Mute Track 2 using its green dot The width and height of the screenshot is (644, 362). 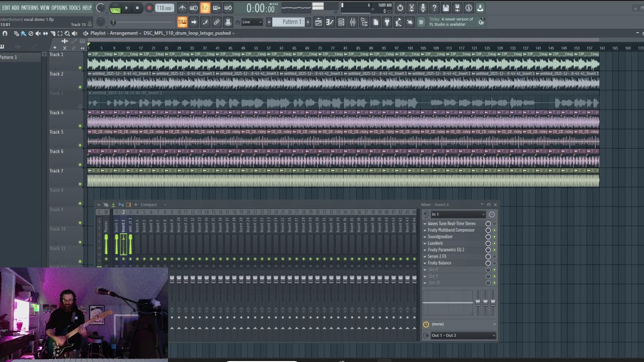(x=80, y=87)
